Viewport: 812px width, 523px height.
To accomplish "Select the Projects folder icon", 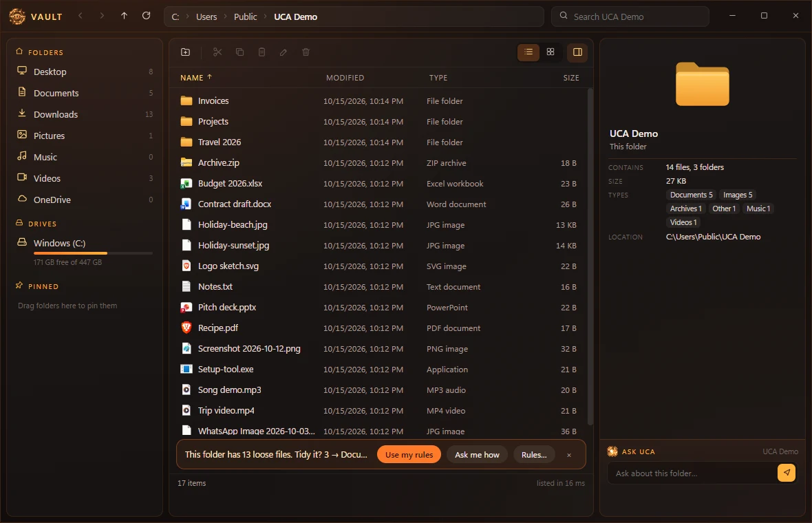I will (186, 121).
